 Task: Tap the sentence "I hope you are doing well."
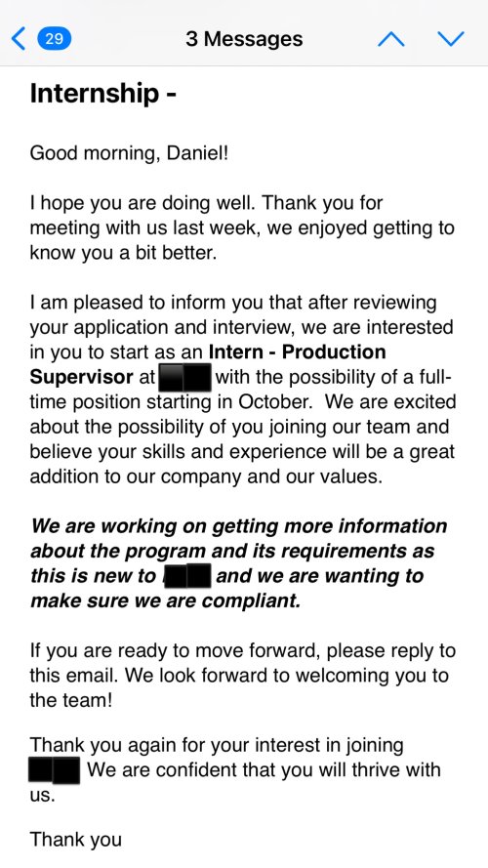[x=142, y=203]
